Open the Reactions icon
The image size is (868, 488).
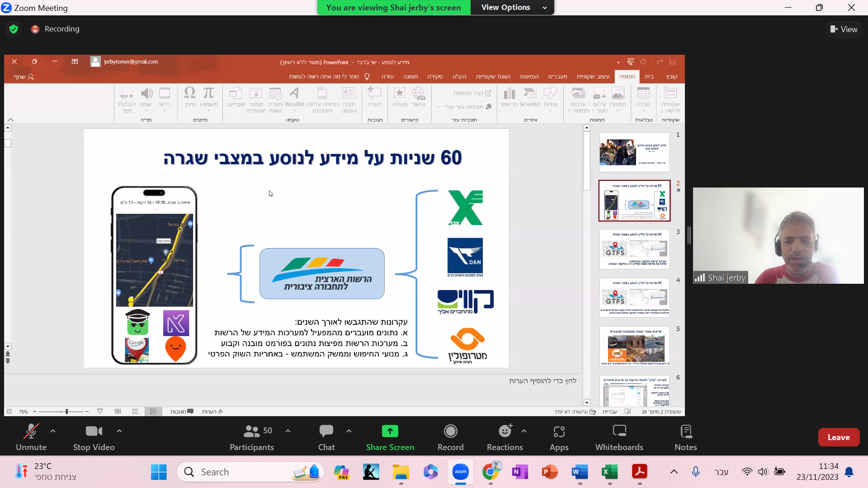[x=505, y=432]
